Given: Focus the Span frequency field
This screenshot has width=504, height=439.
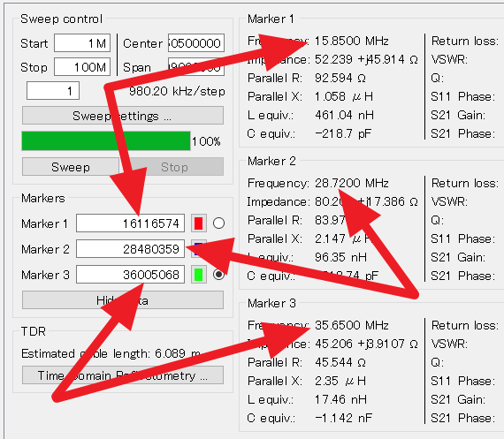Looking at the screenshot, I should tap(196, 67).
